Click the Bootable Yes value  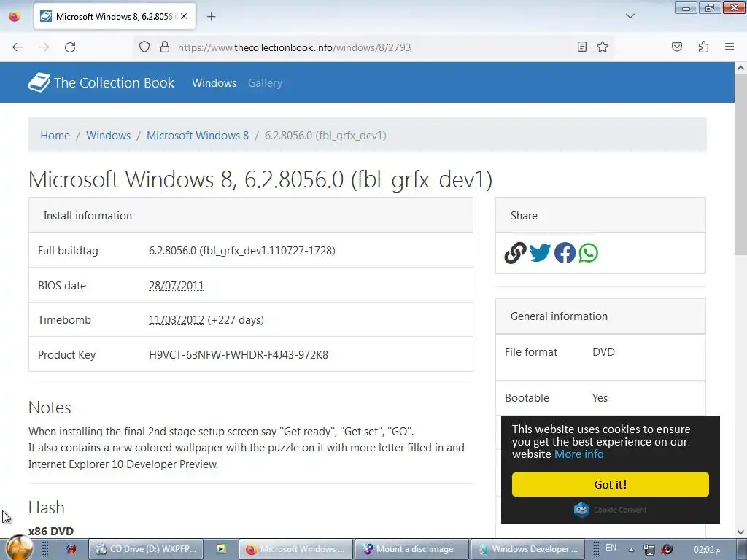point(600,397)
